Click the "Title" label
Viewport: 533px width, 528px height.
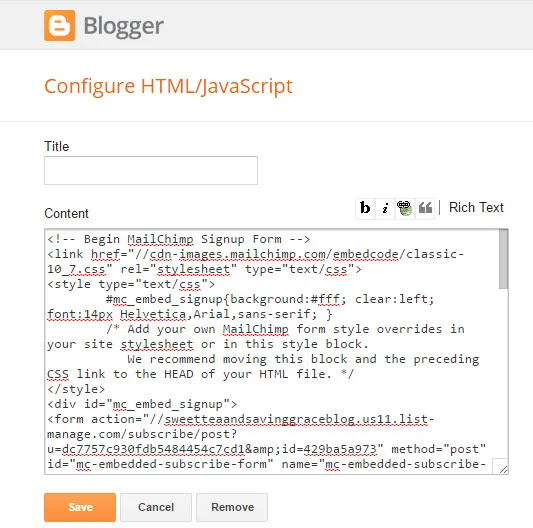pos(57,147)
